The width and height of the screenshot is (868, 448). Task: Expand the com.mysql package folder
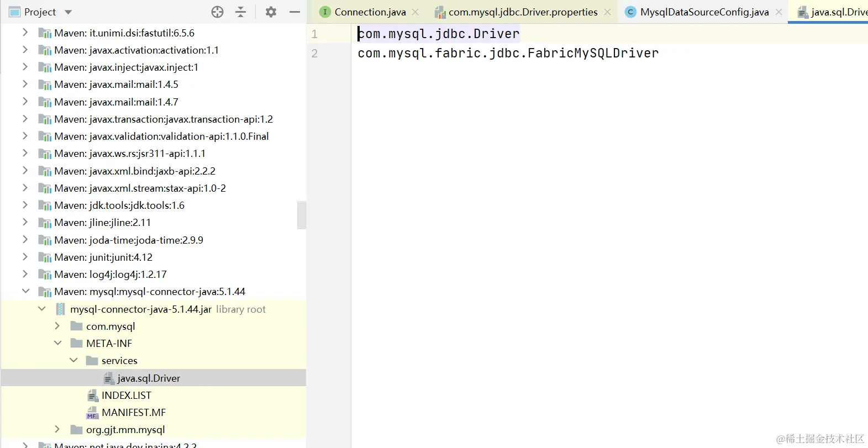click(x=57, y=326)
